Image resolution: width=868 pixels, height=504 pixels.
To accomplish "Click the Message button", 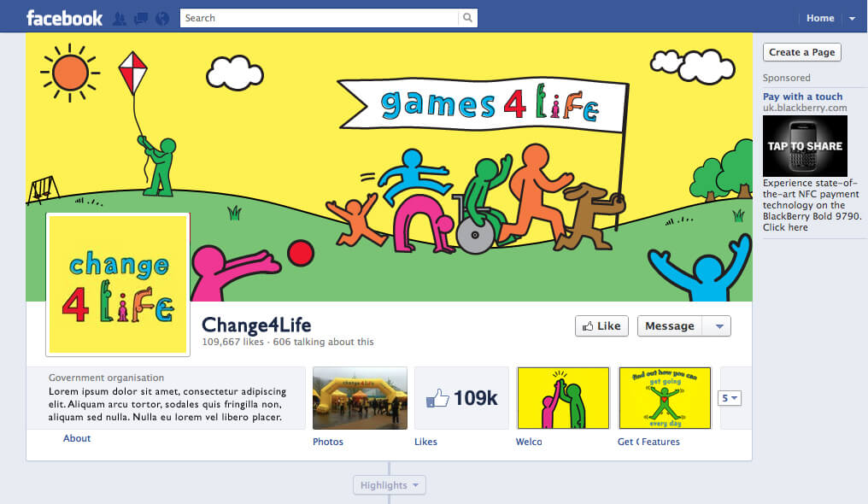I will click(x=670, y=326).
